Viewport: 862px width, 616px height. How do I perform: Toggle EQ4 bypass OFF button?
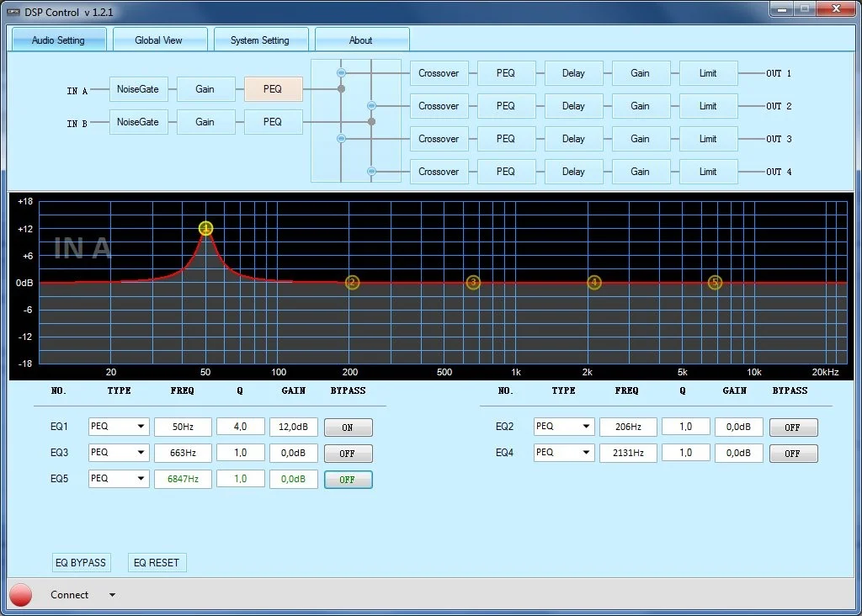(x=792, y=454)
